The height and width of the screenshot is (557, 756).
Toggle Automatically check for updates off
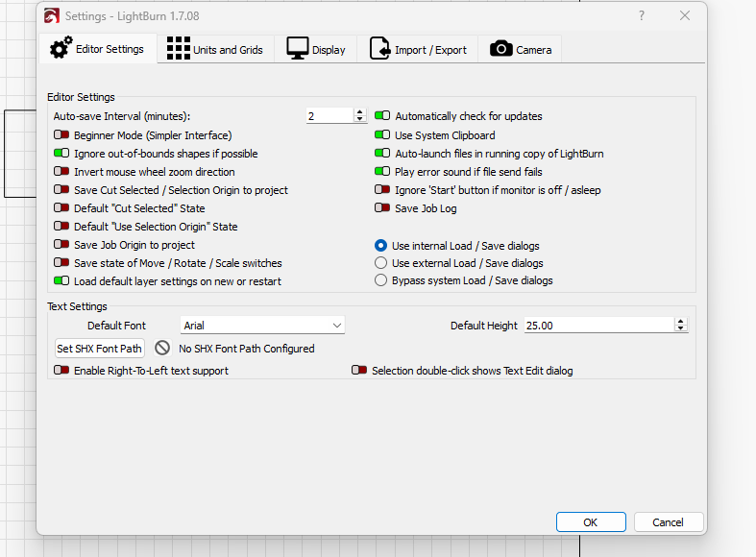(382, 116)
